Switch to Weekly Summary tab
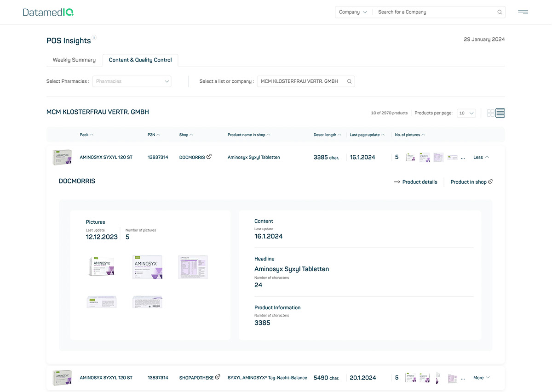 pyautogui.click(x=74, y=60)
